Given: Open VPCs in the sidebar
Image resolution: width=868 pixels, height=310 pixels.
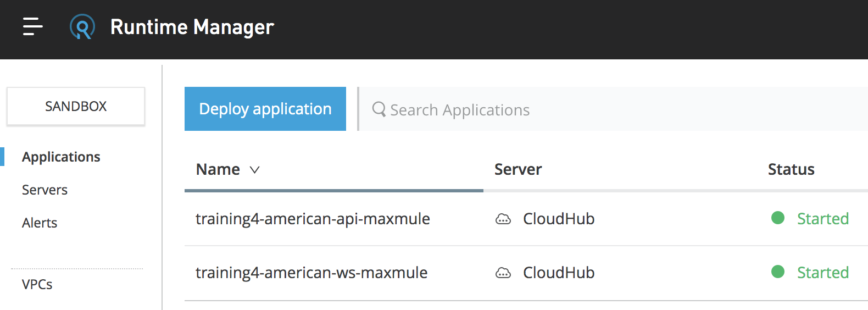Looking at the screenshot, I should pyautogui.click(x=37, y=285).
